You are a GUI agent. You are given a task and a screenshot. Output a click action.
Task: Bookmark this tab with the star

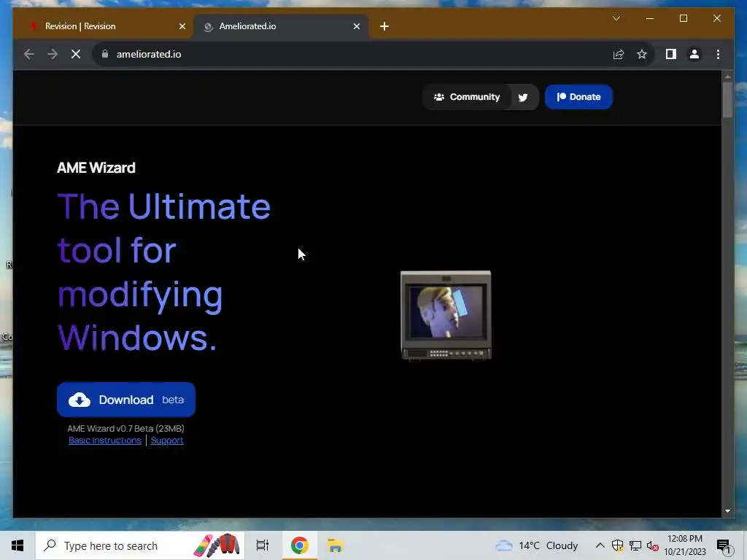642,54
